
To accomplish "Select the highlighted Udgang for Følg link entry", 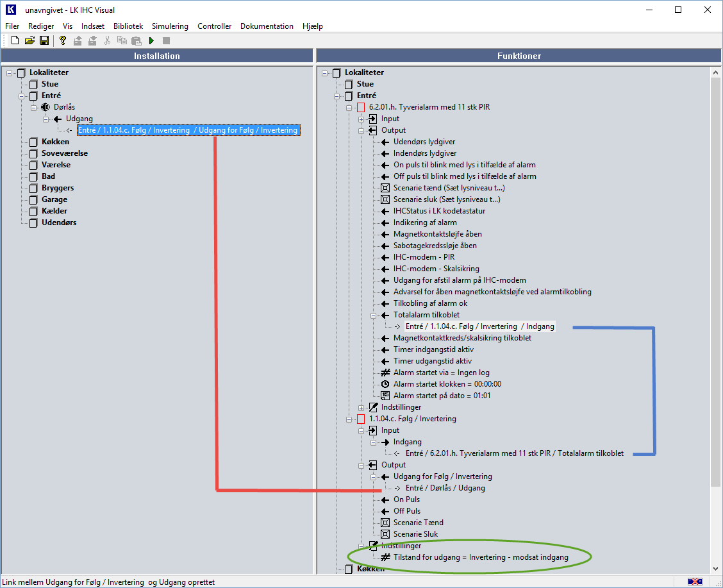I will pos(187,130).
